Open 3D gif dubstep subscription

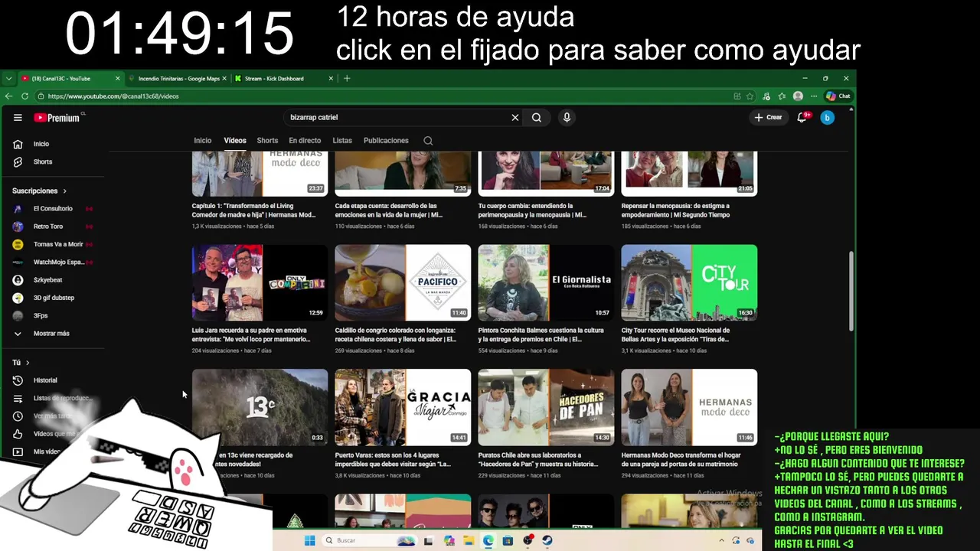tap(52, 298)
